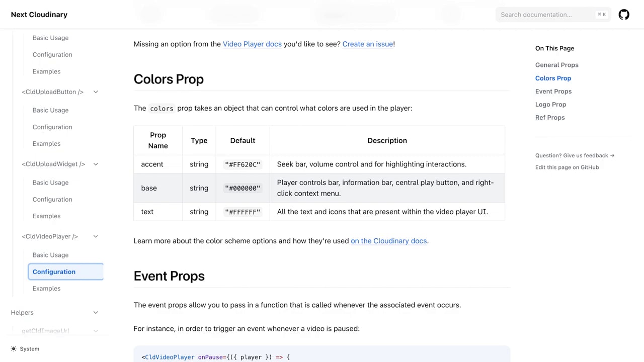Click the "#000000" default value
Image resolution: width=644 pixels, height=362 pixels.
(x=243, y=188)
